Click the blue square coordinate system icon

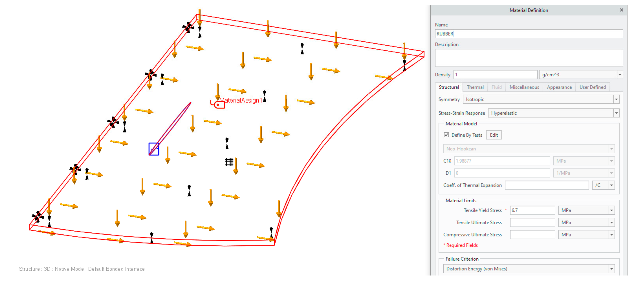[x=154, y=149]
